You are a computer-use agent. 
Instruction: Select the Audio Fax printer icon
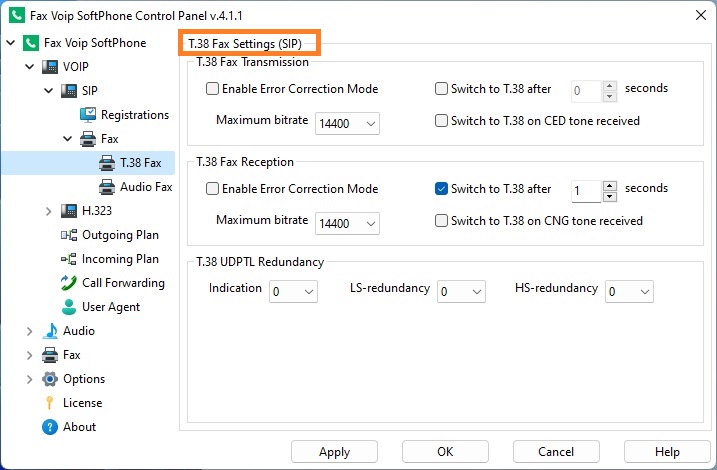pos(107,187)
